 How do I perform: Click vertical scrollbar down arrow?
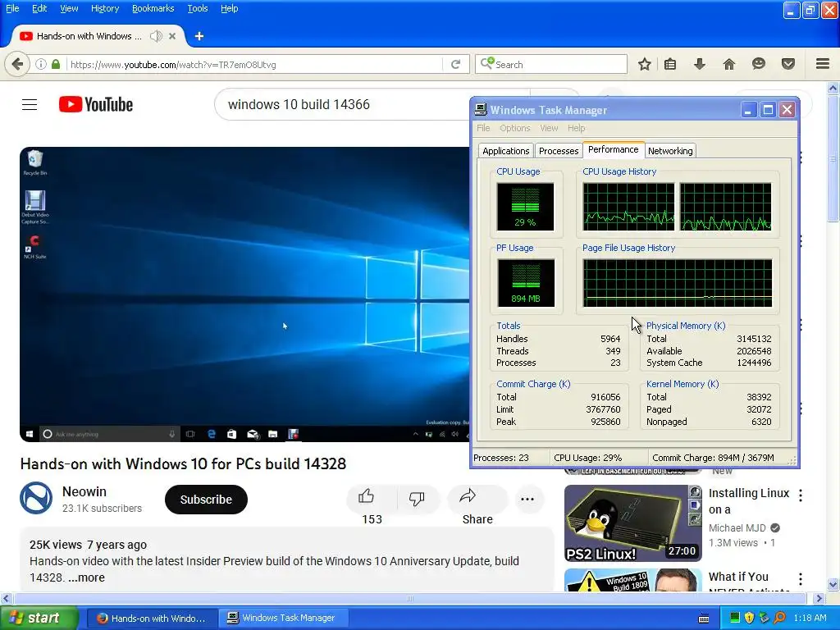point(833,584)
